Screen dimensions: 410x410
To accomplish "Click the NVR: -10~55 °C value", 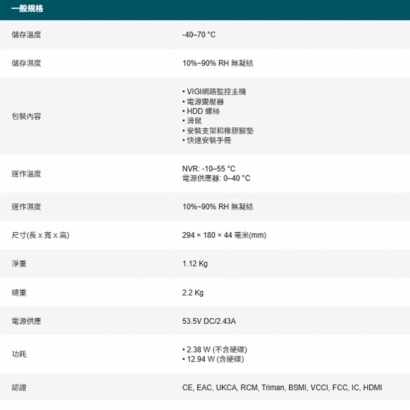I will click(209, 169).
